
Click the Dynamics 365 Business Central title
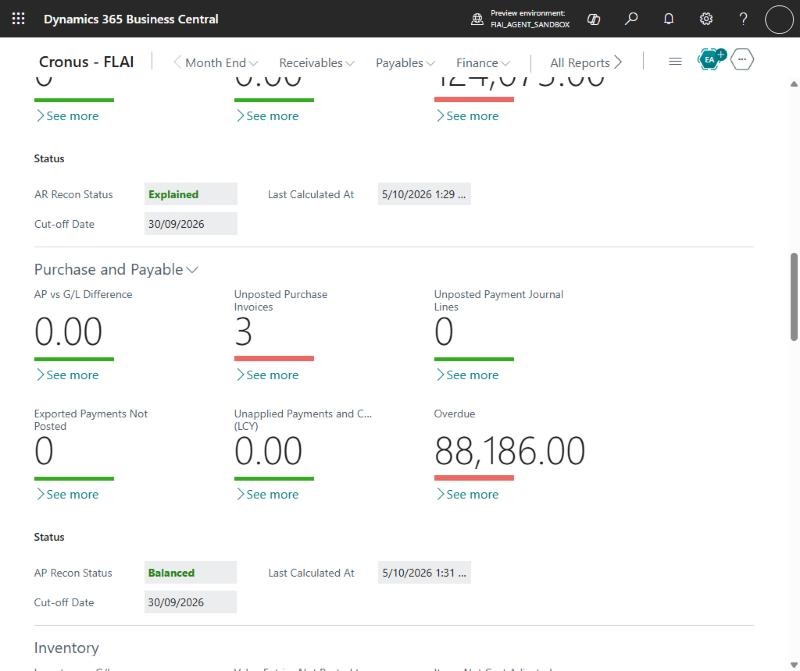(x=131, y=19)
